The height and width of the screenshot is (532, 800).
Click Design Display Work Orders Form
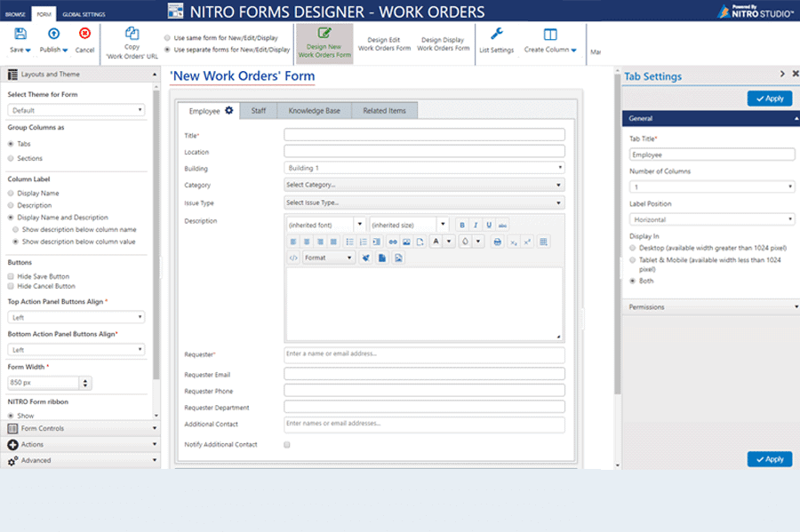443,44
